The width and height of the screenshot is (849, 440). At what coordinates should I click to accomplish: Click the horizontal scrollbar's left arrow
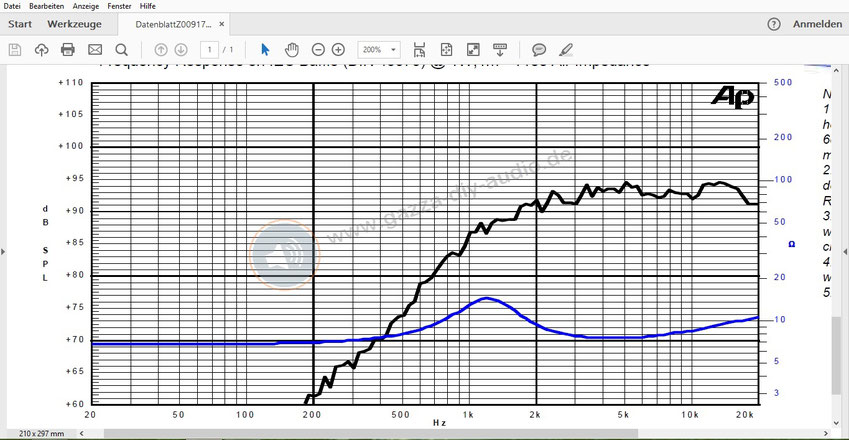(x=82, y=434)
